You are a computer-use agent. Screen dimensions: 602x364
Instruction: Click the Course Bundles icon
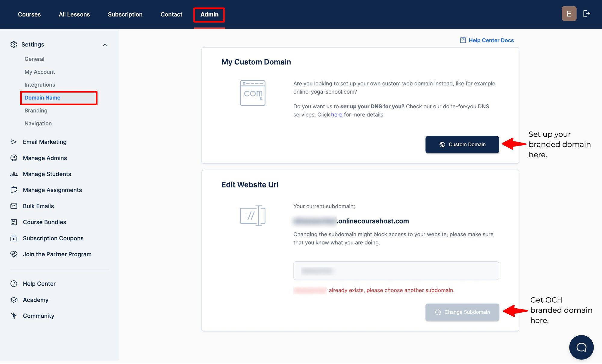[x=14, y=222]
